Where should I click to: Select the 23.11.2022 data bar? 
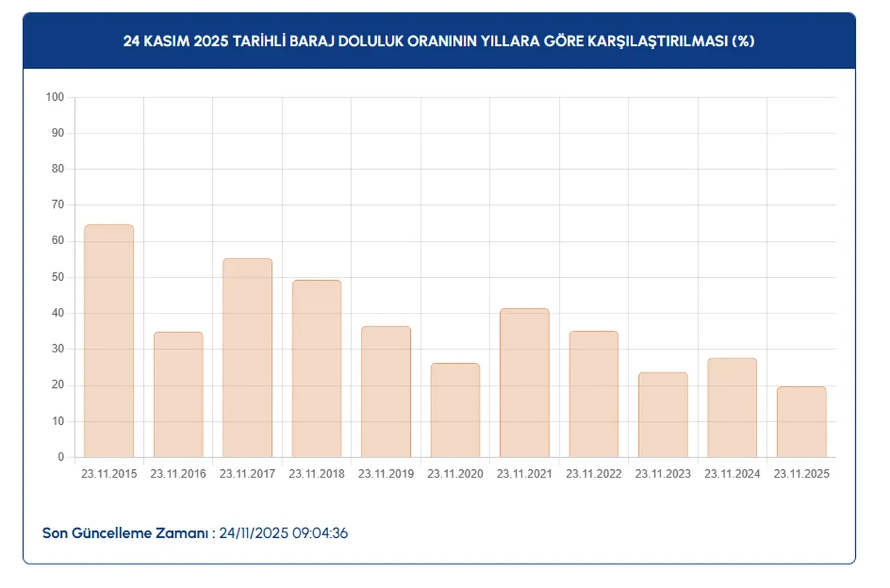593,394
